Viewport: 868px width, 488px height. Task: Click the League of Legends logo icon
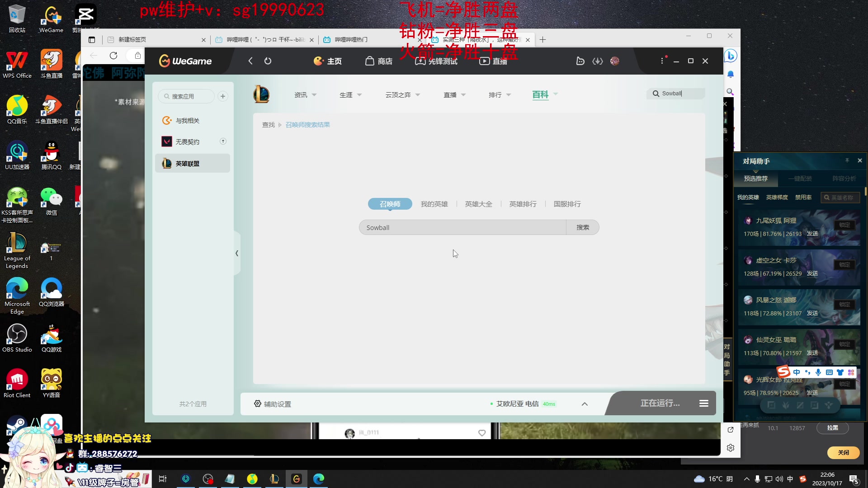[x=261, y=94]
